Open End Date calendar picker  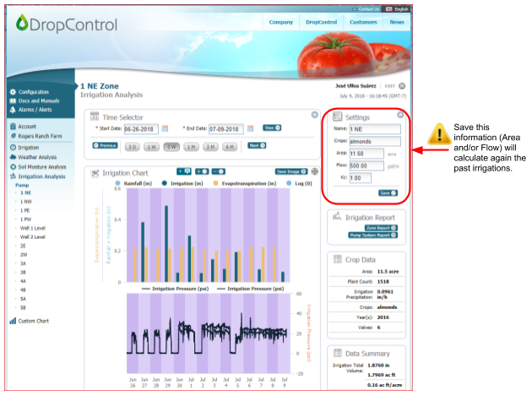pyautogui.click(x=251, y=129)
